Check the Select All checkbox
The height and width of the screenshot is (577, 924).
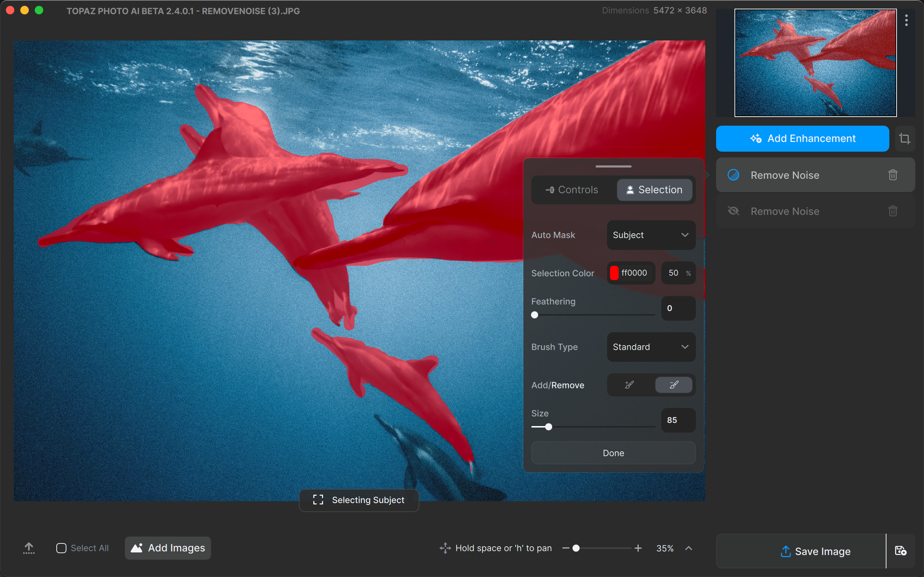coord(61,548)
